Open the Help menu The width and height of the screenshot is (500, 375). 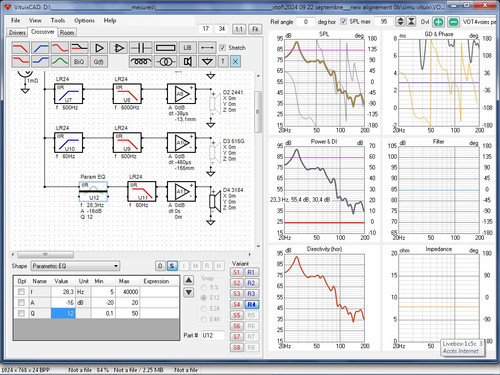pyautogui.click(x=110, y=20)
